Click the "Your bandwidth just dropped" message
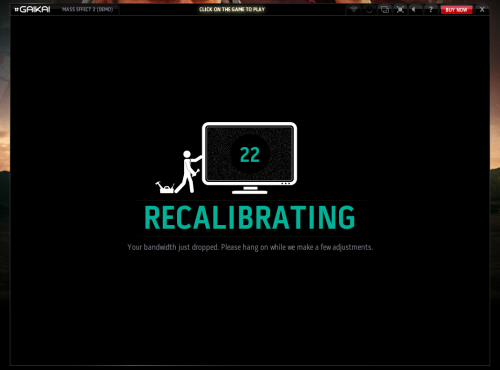The height and width of the screenshot is (370, 500). 250,247
